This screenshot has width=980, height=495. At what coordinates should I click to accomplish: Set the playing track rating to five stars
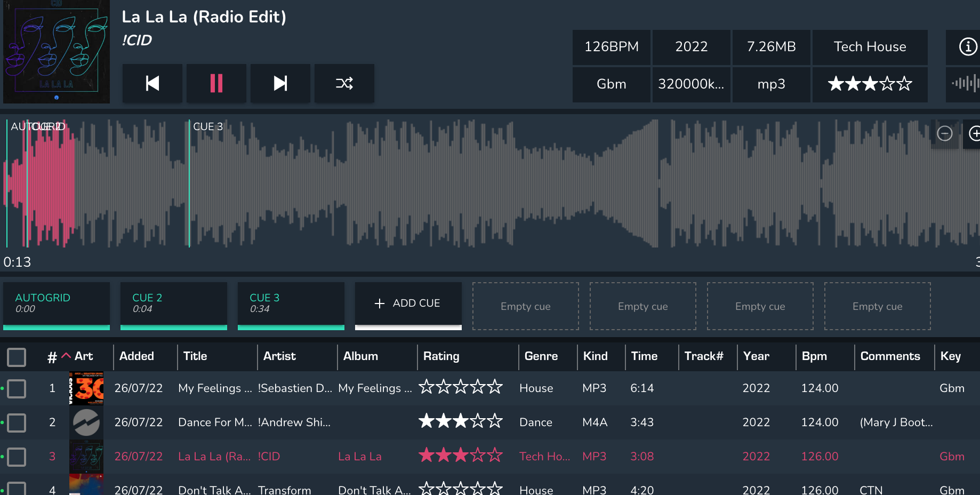[x=904, y=84]
